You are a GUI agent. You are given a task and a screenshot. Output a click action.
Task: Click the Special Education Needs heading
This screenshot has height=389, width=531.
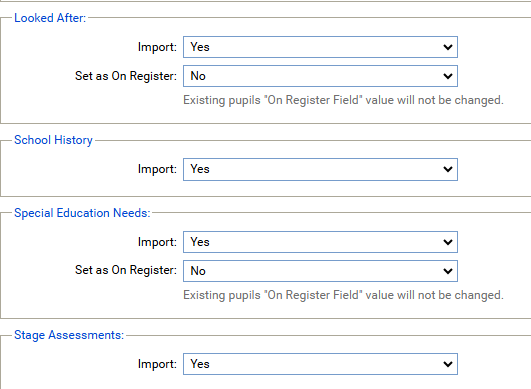coord(82,213)
